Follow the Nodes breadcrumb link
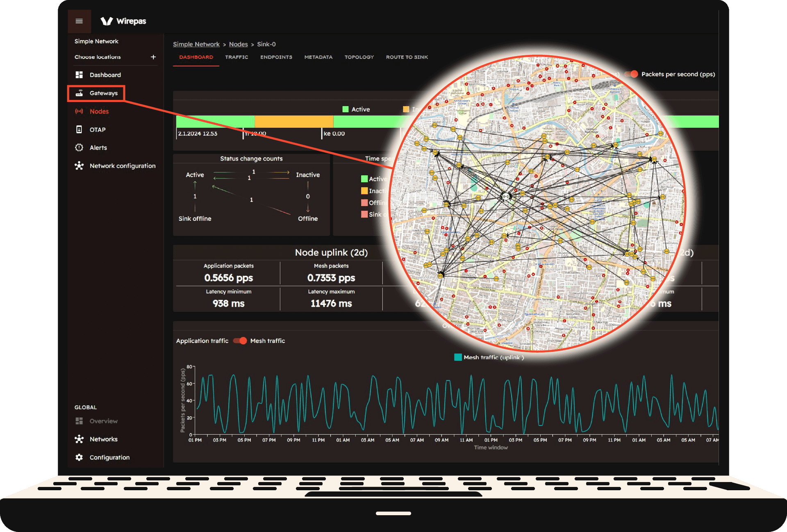 tap(238, 44)
